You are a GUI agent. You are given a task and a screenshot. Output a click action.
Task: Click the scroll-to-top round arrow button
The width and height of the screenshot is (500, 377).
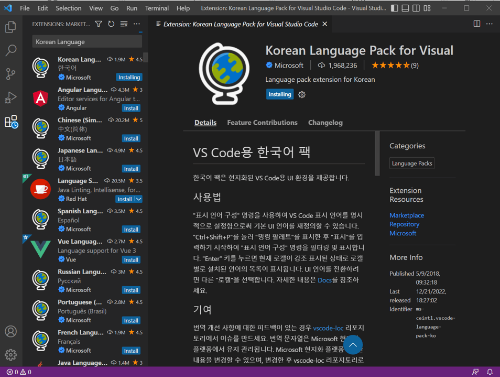tap(353, 345)
